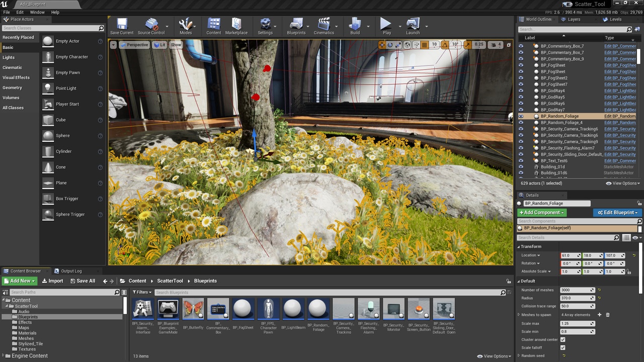This screenshot has width=644, height=362.
Task: Open Source Control from the toolbar
Action: click(151, 26)
